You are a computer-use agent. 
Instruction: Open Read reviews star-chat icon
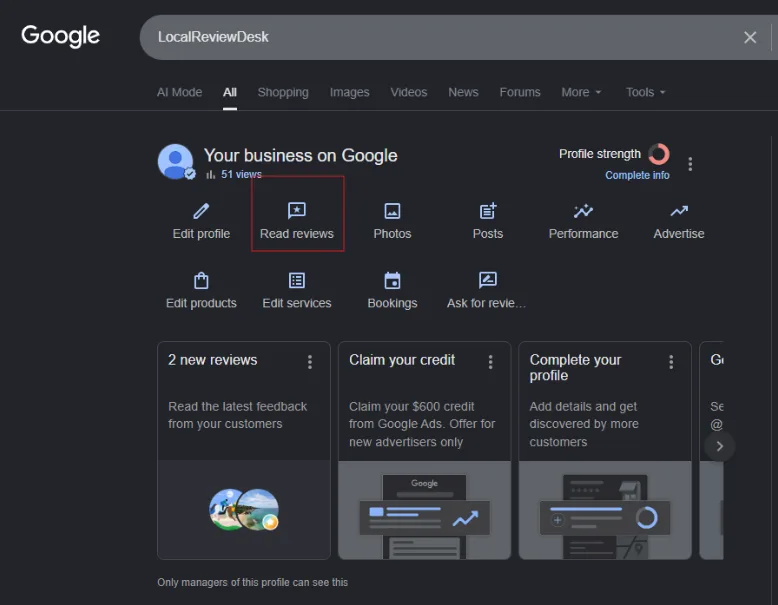pyautogui.click(x=297, y=210)
